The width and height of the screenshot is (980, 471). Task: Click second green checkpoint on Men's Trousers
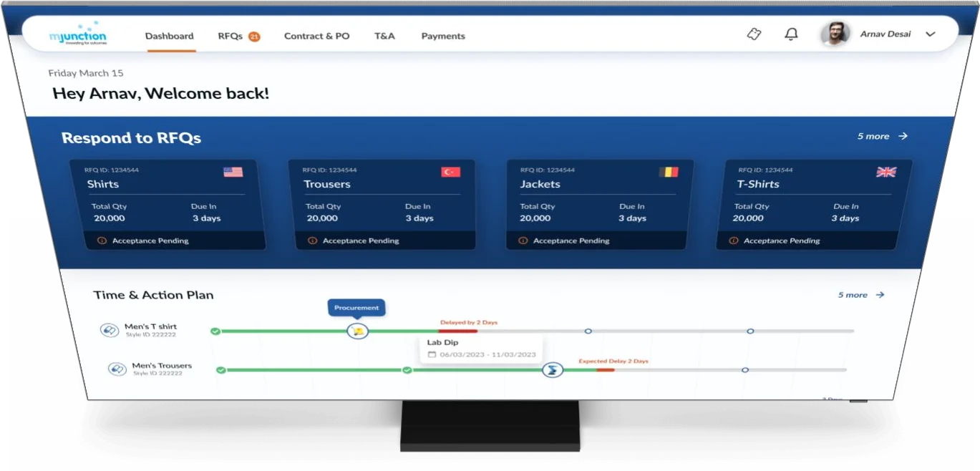point(407,370)
